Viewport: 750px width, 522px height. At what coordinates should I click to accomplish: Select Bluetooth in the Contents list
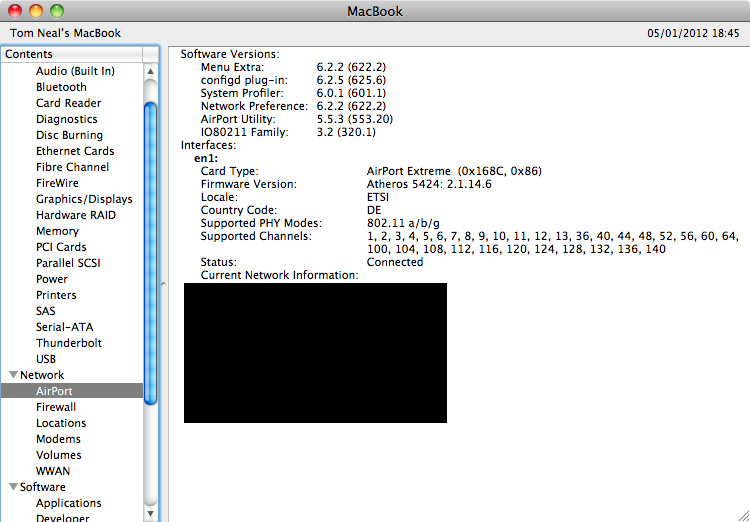61,87
